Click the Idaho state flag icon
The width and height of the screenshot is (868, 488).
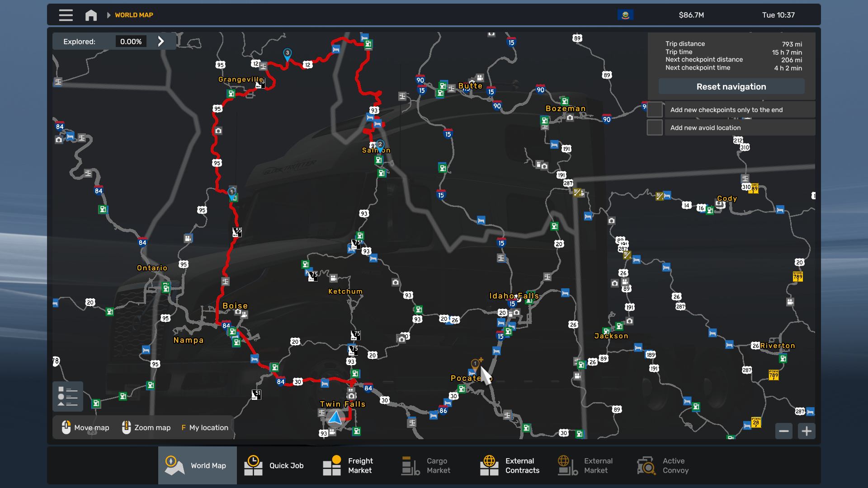pyautogui.click(x=625, y=15)
